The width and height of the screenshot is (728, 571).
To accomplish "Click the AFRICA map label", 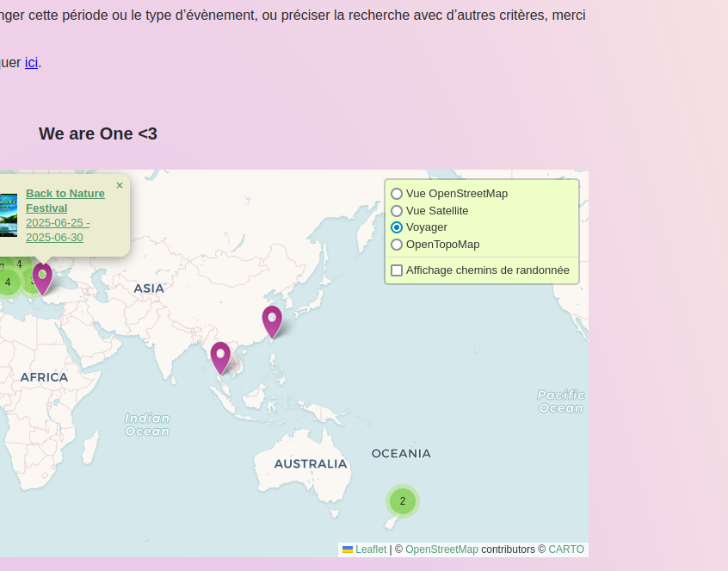I will [x=44, y=377].
